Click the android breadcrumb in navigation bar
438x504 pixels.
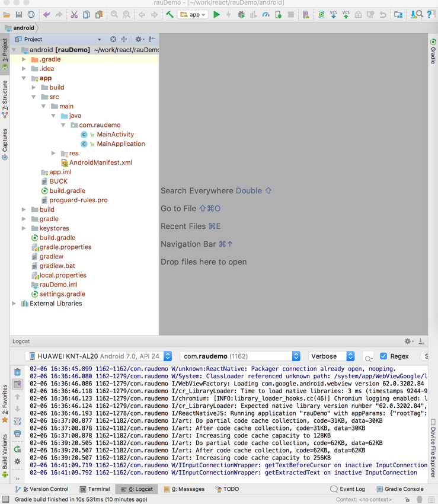(20, 28)
